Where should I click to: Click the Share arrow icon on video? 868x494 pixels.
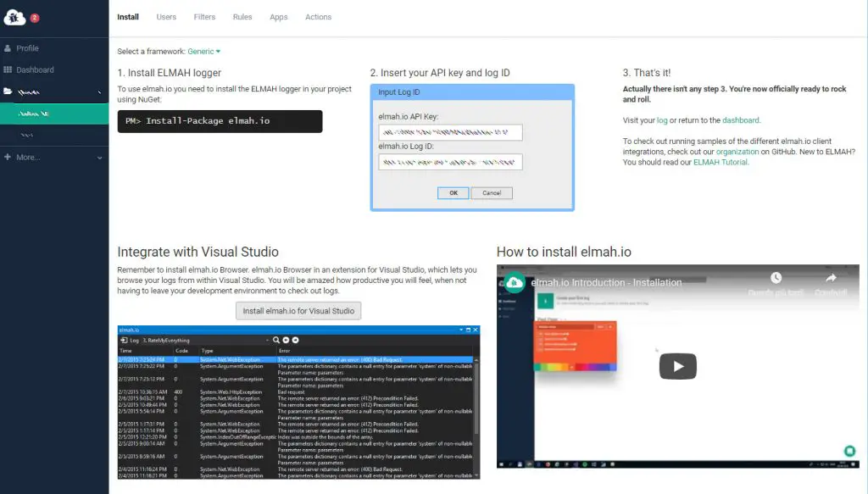click(x=831, y=278)
